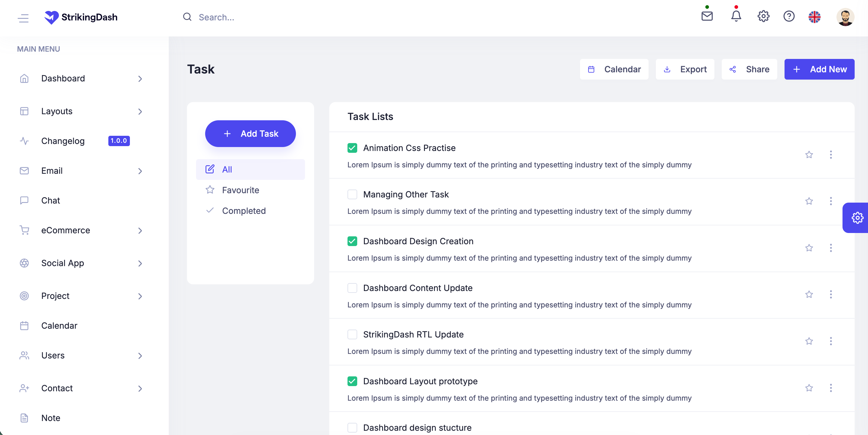Click the UK flag language selector
Image resolution: width=868 pixels, height=435 pixels.
814,17
